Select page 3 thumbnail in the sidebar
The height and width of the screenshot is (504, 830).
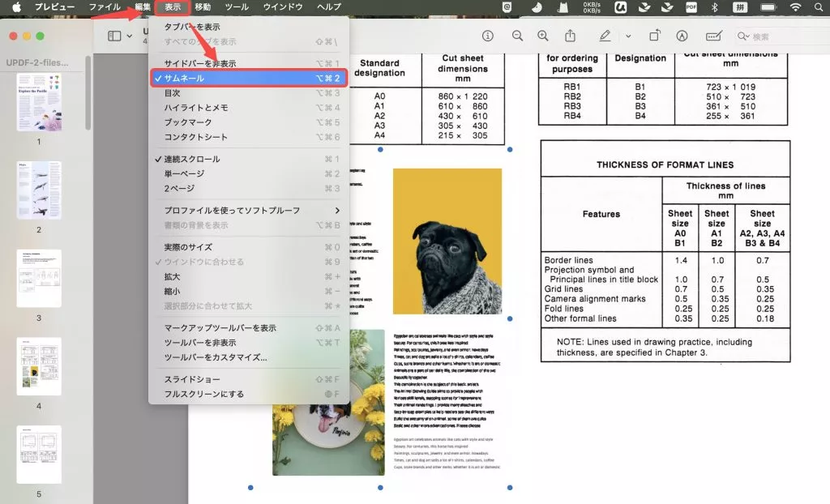pyautogui.click(x=39, y=279)
